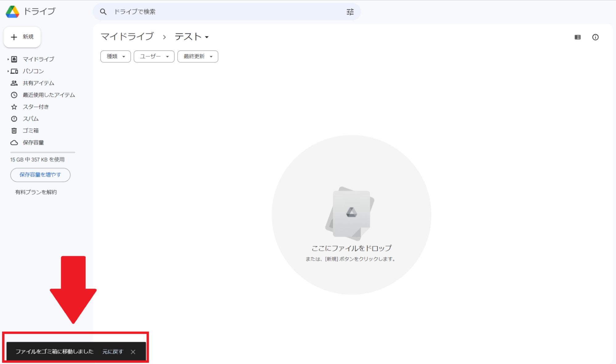Expand マイドライブ tree arrow in sidebar
Image resolution: width=616 pixels, height=364 pixels.
click(8, 59)
